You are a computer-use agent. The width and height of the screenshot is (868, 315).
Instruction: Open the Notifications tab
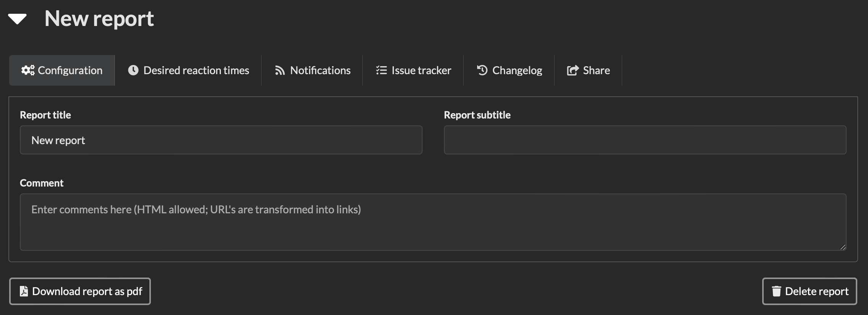coord(312,70)
